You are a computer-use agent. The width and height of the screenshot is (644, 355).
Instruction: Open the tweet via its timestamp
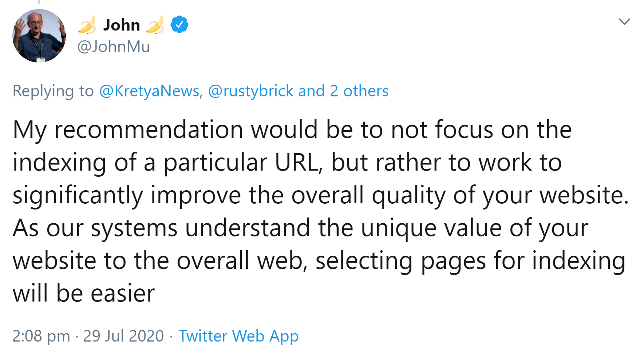tap(41, 336)
